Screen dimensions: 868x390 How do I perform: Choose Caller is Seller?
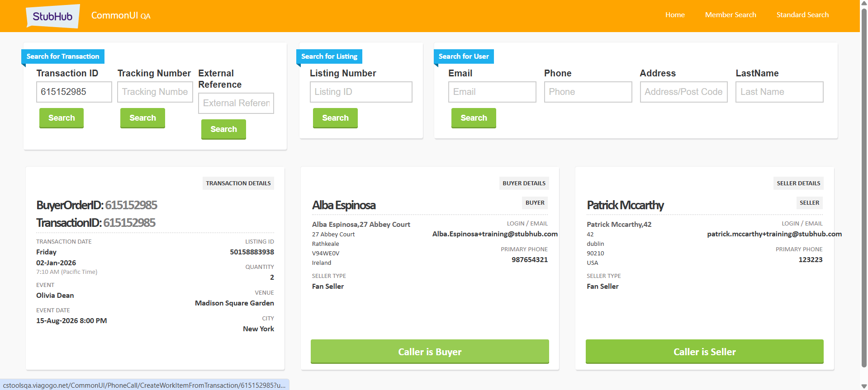pyautogui.click(x=704, y=352)
